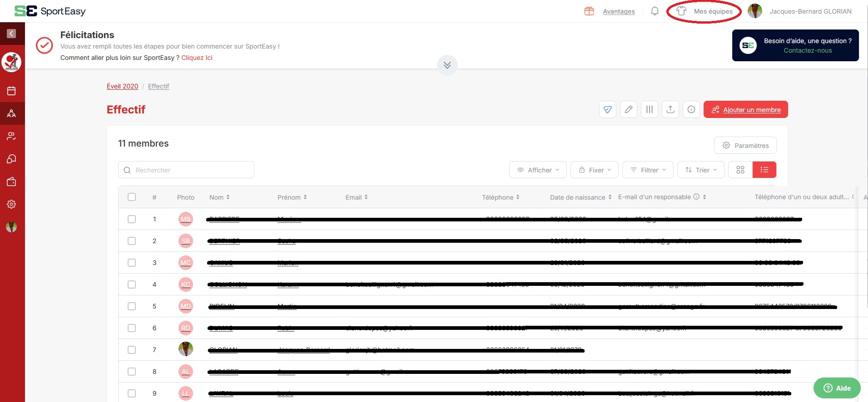Screen dimensions: 868x402
Task: Check the box for member row 1
Action: 132,219
